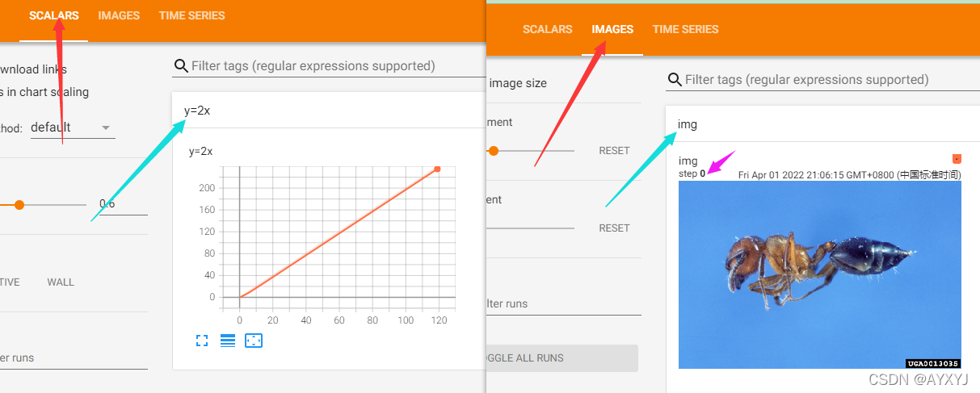Click the 'step 0' label on img card
The image size is (980, 393).
(x=692, y=174)
